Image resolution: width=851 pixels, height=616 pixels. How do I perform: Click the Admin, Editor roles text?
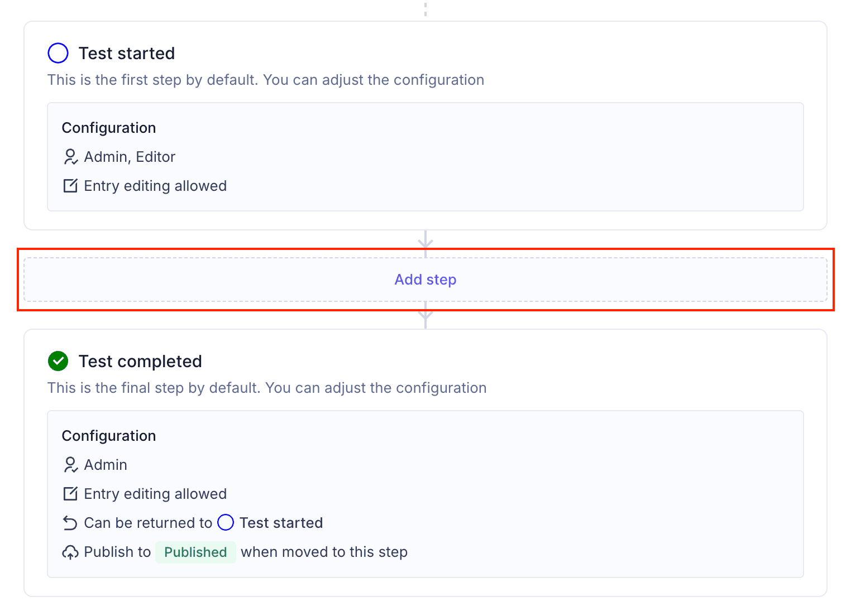click(x=130, y=157)
